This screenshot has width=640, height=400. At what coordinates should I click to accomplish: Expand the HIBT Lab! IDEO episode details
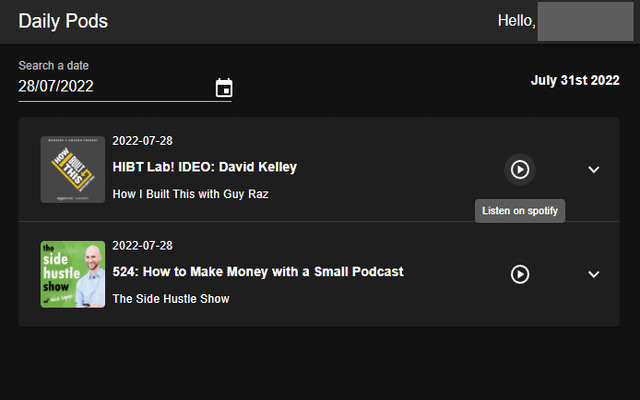click(593, 169)
